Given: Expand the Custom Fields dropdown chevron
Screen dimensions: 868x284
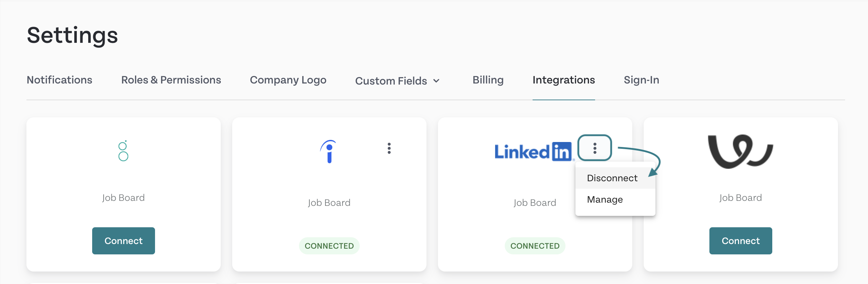Looking at the screenshot, I should [x=436, y=81].
